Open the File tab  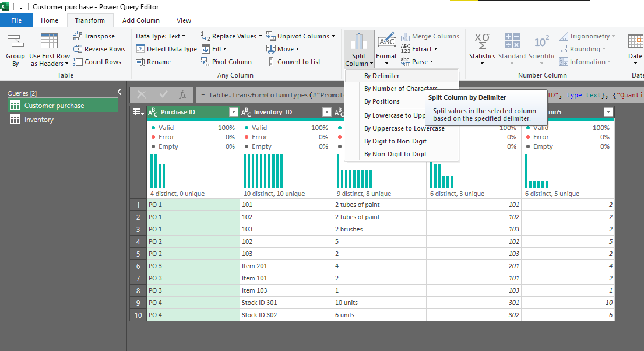pos(16,20)
